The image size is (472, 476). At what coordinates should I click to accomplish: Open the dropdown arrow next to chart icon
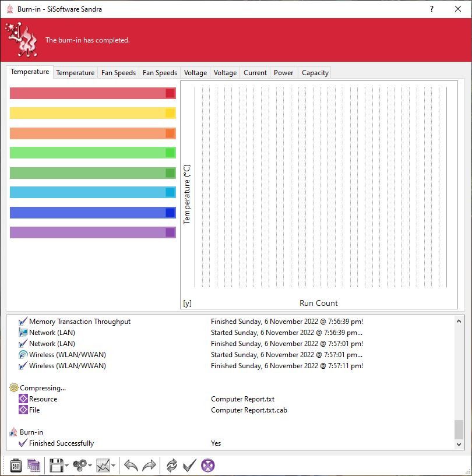point(112,466)
